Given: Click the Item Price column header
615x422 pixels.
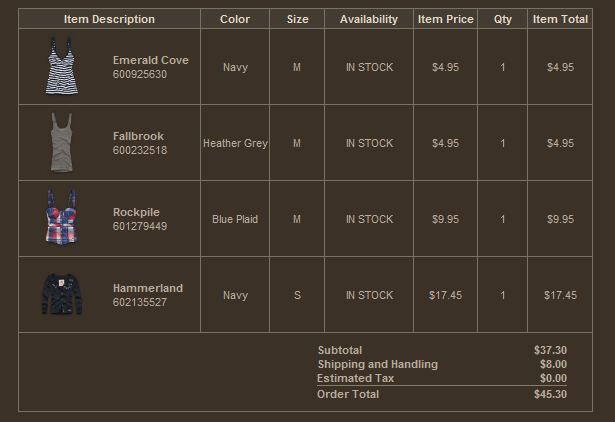Looking at the screenshot, I should 445,19.
